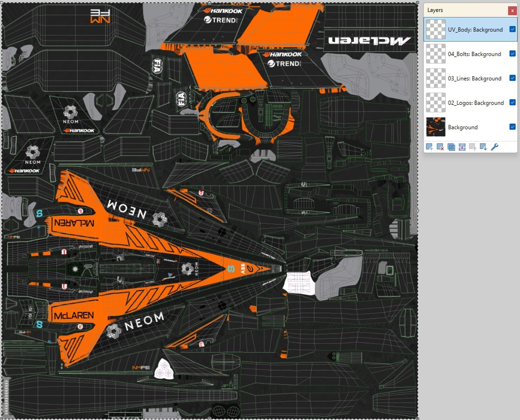Click the 03_Lines layer thumbnail
The height and width of the screenshot is (420, 520).
(x=436, y=78)
